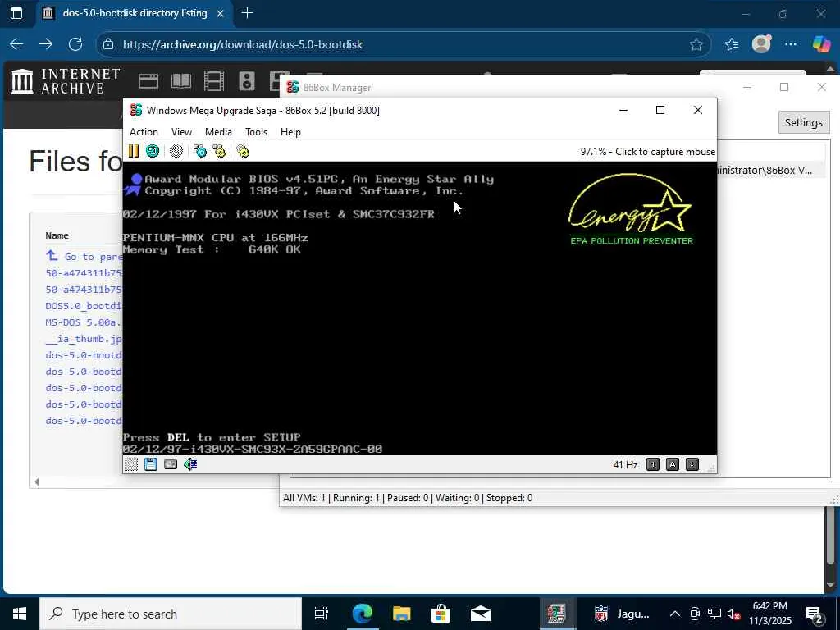Open the Tools menu in 86Box
Image resolution: width=840 pixels, height=630 pixels.
(x=256, y=132)
